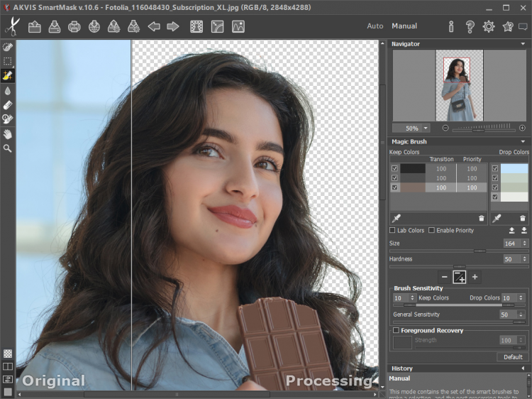Turn on Foreground Recovery checkbox
532x399 pixels.
tap(396, 330)
